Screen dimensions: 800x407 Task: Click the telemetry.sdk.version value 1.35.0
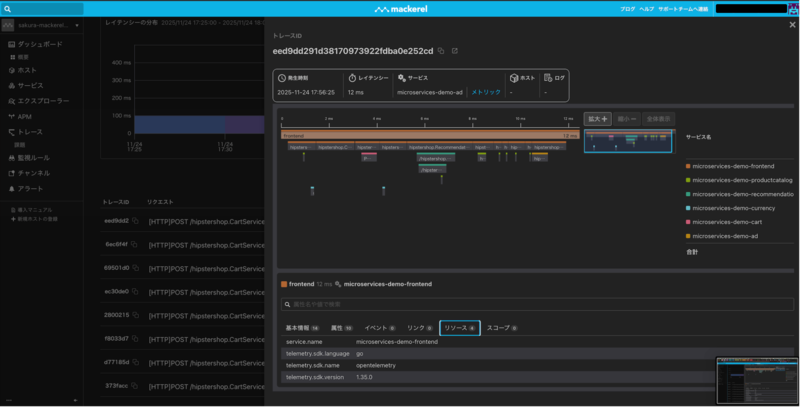364,377
